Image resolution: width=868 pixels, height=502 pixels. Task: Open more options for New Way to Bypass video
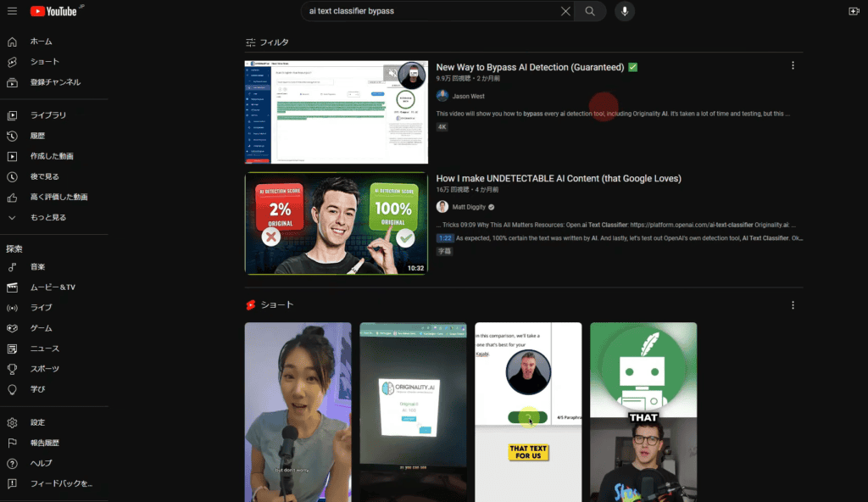(793, 65)
